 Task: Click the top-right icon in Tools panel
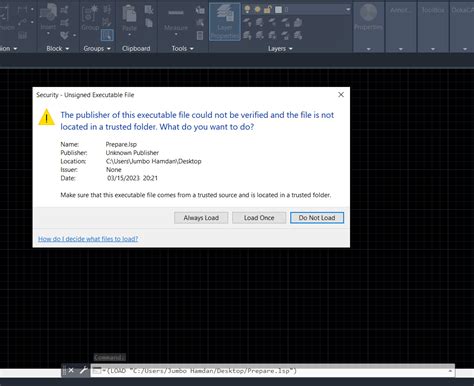tap(200, 10)
